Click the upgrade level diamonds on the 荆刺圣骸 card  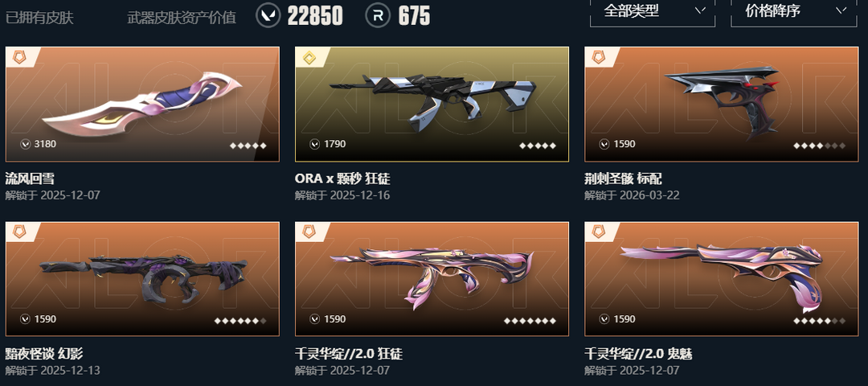coord(819,146)
